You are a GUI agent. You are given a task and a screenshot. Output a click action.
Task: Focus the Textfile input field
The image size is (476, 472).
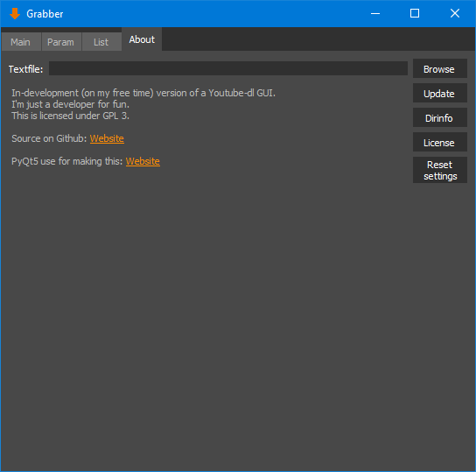[x=228, y=68]
